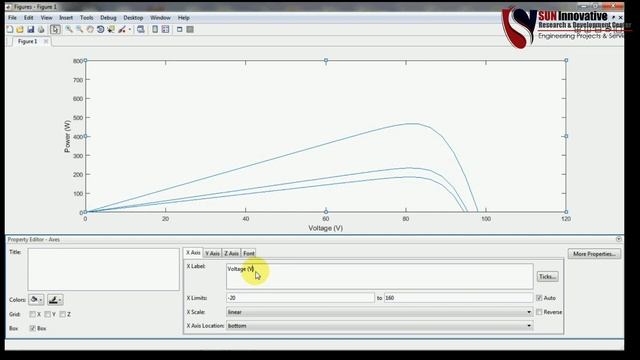
Task: Select the Zoom In magnifier tool
Action: (69, 29)
